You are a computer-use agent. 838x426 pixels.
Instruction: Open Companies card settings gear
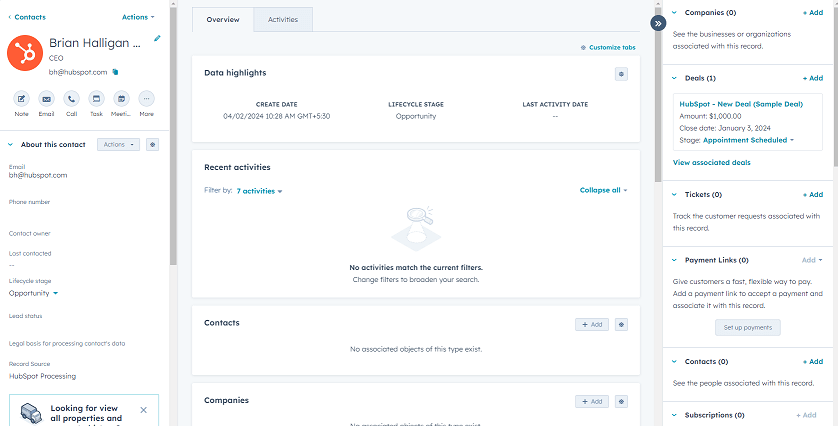pos(621,401)
